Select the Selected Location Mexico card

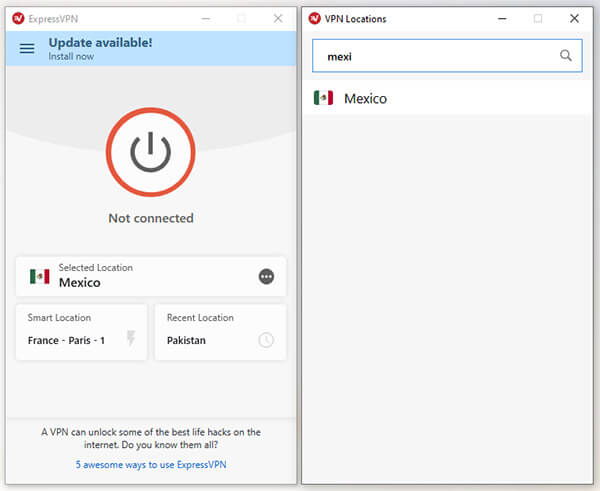pos(151,277)
